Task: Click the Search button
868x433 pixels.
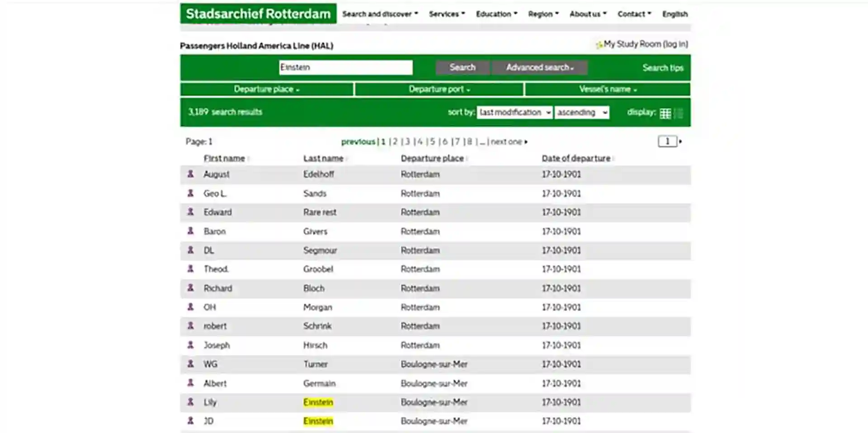Action: click(462, 67)
